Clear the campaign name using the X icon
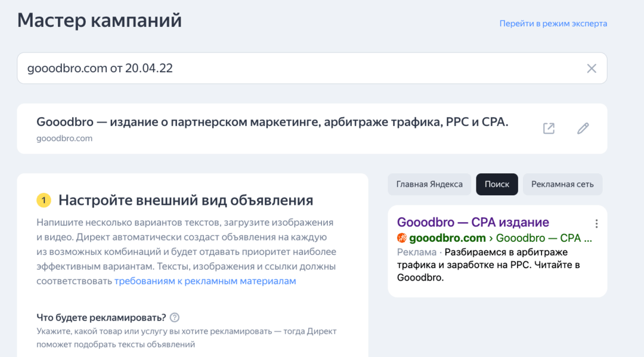The height and width of the screenshot is (357, 644). 592,68
